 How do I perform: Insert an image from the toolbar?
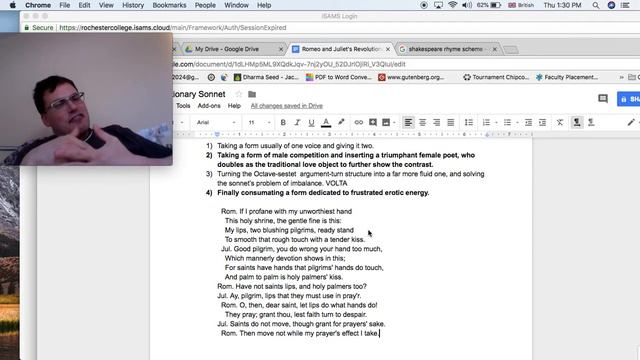(x=386, y=122)
